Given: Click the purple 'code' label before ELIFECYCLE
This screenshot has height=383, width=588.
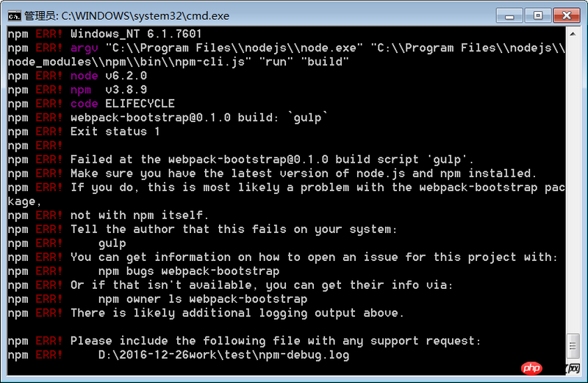Looking at the screenshot, I should tap(85, 104).
